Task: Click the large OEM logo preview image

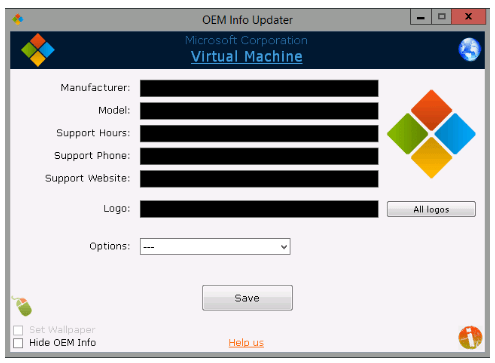Action: (x=431, y=134)
